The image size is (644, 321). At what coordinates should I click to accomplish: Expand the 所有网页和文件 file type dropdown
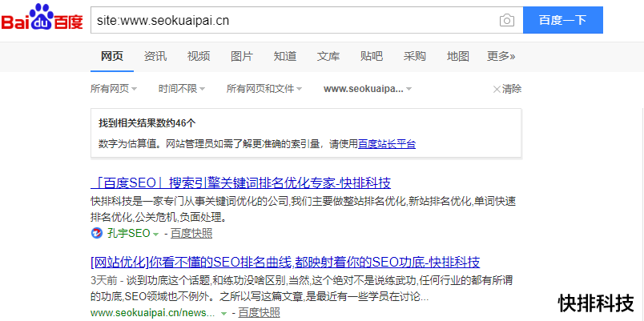pyautogui.click(x=264, y=89)
